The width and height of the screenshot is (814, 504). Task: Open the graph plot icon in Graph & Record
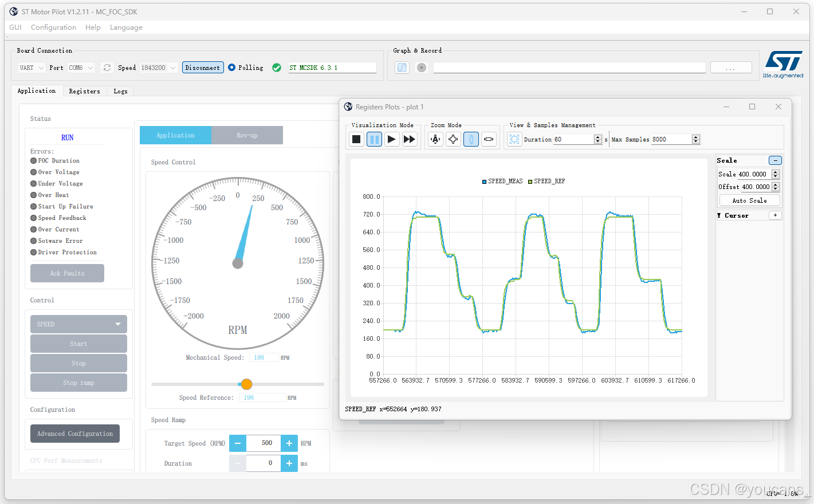[x=402, y=68]
